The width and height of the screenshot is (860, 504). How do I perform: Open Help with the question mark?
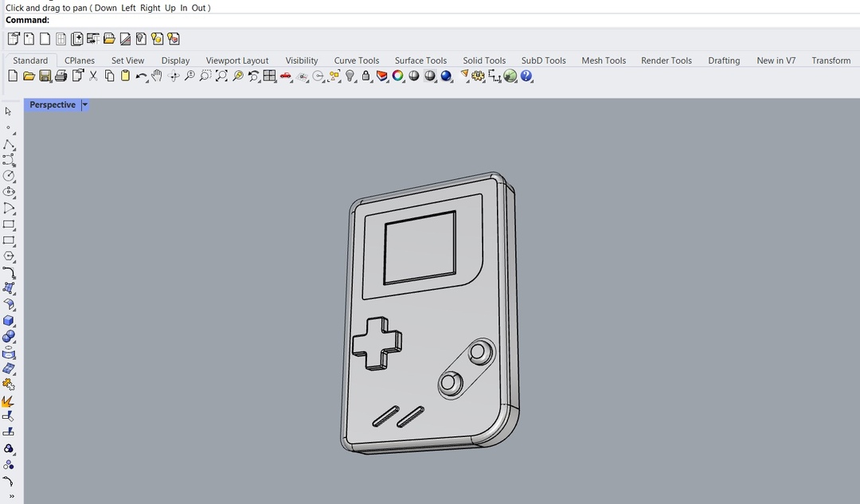(526, 76)
